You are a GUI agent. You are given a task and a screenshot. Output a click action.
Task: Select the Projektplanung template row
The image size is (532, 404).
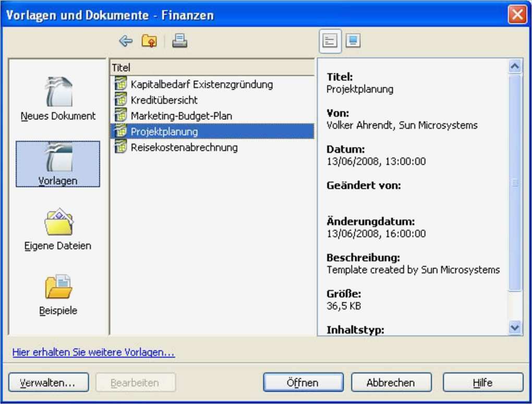tap(212, 131)
